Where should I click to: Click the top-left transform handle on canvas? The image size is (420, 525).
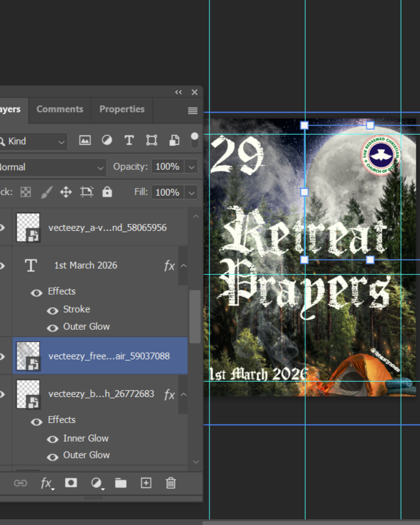tap(304, 125)
